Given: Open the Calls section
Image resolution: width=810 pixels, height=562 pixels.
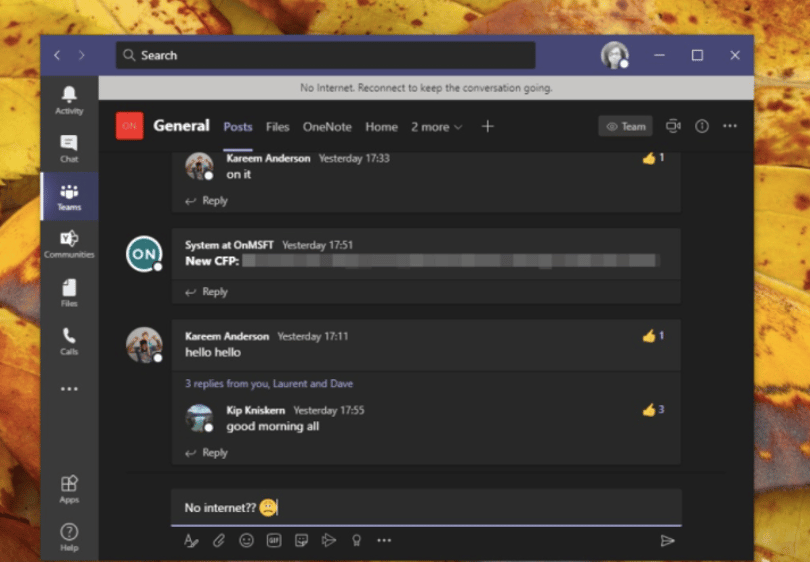Looking at the screenshot, I should [x=69, y=341].
